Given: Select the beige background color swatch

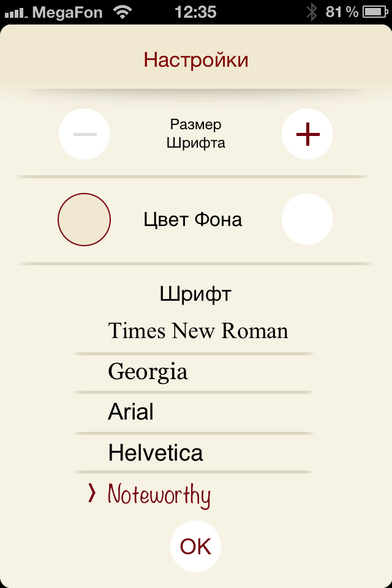Looking at the screenshot, I should 84,219.
